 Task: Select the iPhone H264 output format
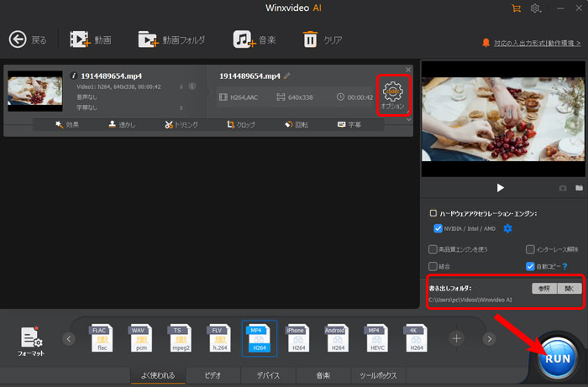298,338
